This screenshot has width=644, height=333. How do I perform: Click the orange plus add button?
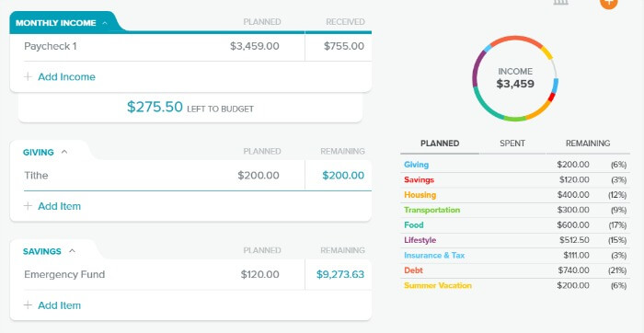click(x=608, y=3)
